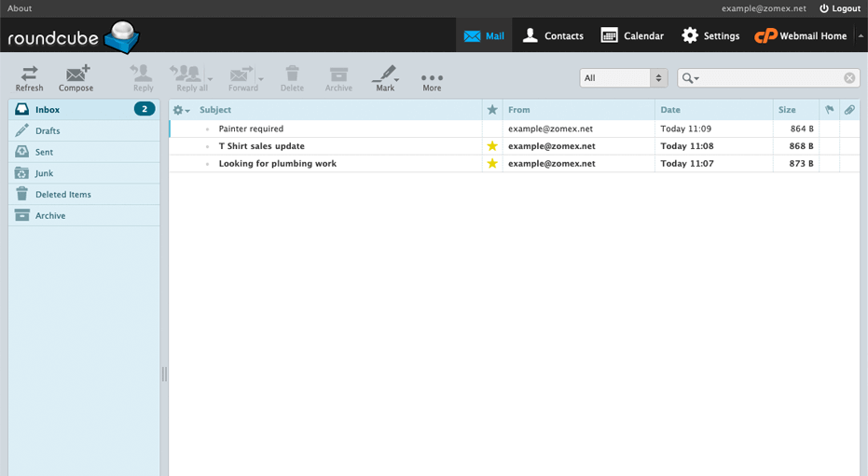
Task: Flag the T Shirt sales update message
Action: 829,146
